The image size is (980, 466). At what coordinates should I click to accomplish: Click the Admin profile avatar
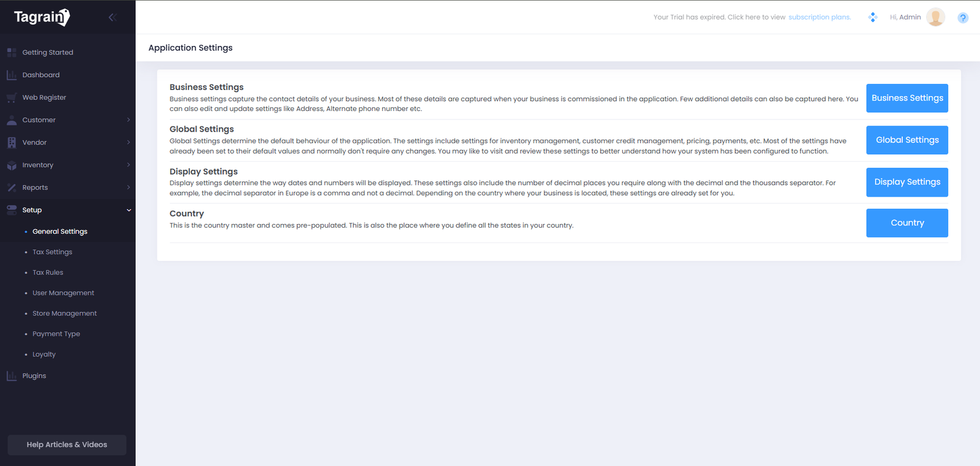[x=935, y=17]
